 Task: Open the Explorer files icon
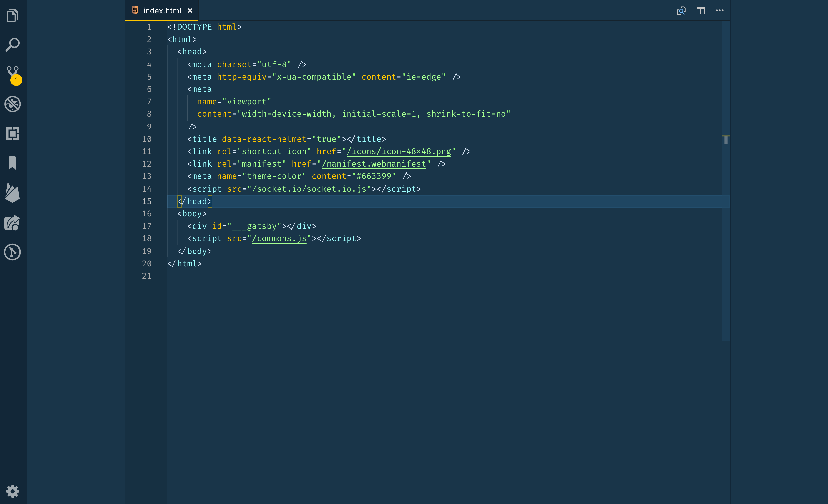[12, 16]
